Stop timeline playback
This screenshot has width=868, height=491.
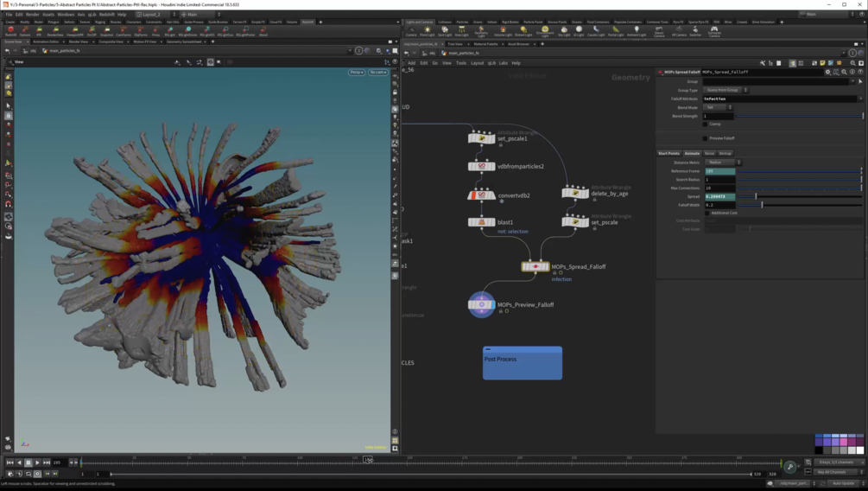(29, 462)
